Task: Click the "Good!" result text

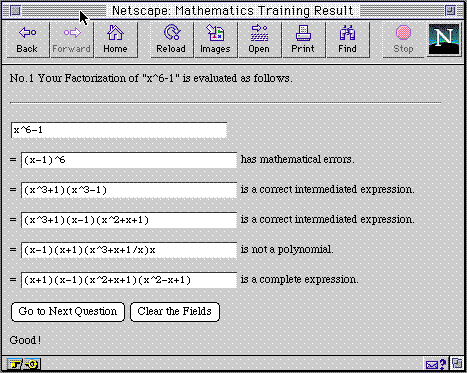Action: [25, 340]
